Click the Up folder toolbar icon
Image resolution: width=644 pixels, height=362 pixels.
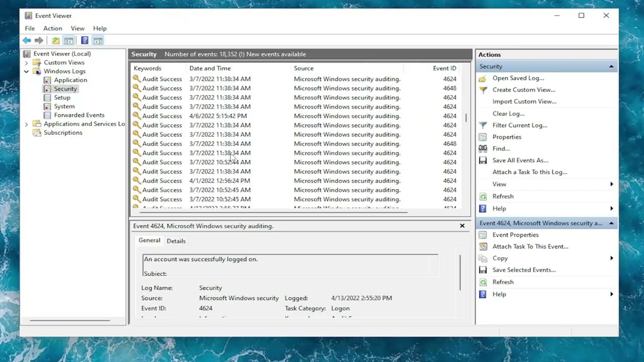56,41
